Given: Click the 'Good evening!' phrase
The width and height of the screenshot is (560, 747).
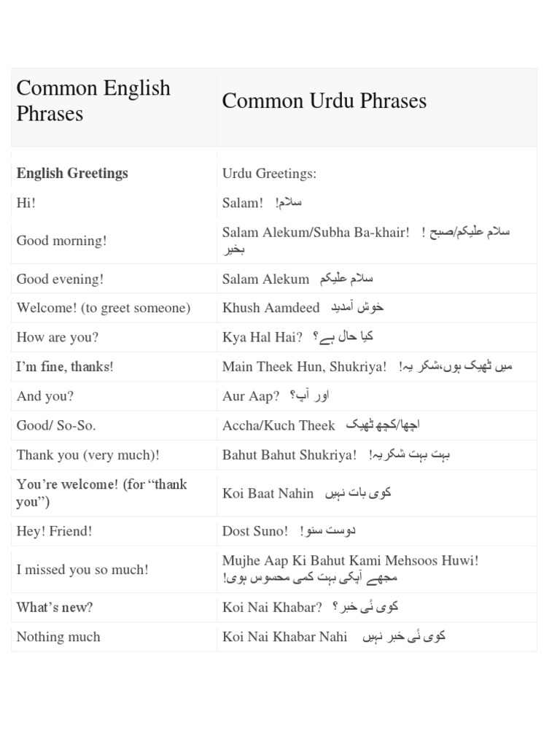Looking at the screenshot, I should click(x=60, y=279).
